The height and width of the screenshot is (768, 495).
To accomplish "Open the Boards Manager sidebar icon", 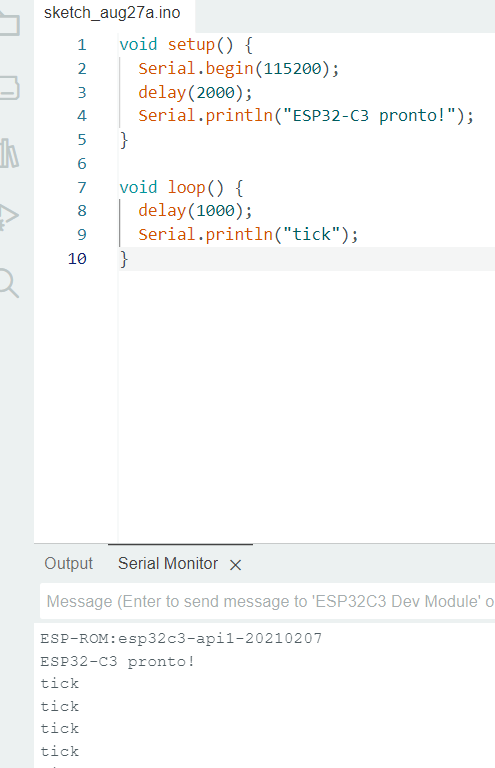I will coord(9,88).
